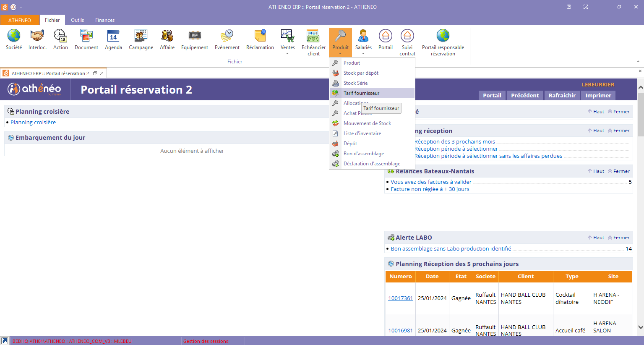Collapse the ribbon with the arrow

638,62
